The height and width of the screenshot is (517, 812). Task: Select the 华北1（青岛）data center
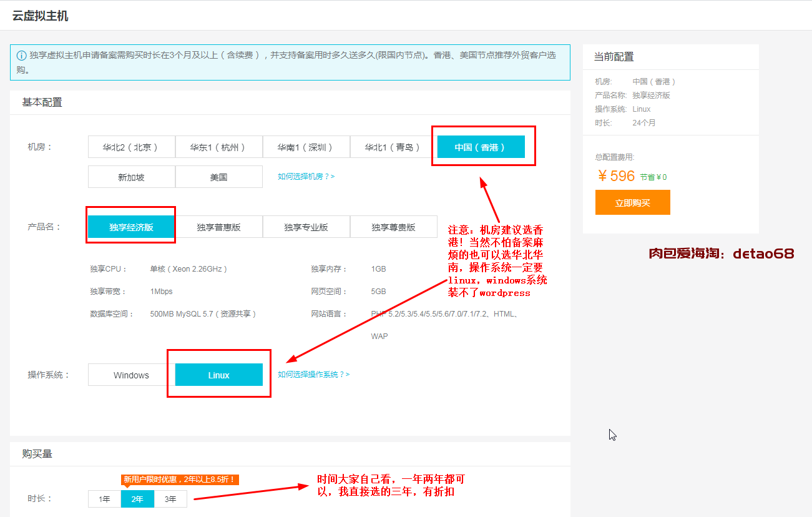click(393, 147)
